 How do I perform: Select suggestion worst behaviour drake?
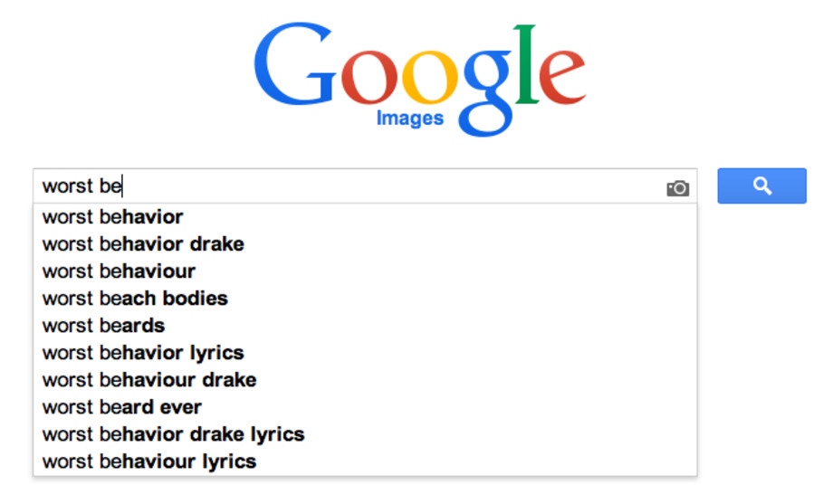click(365, 380)
